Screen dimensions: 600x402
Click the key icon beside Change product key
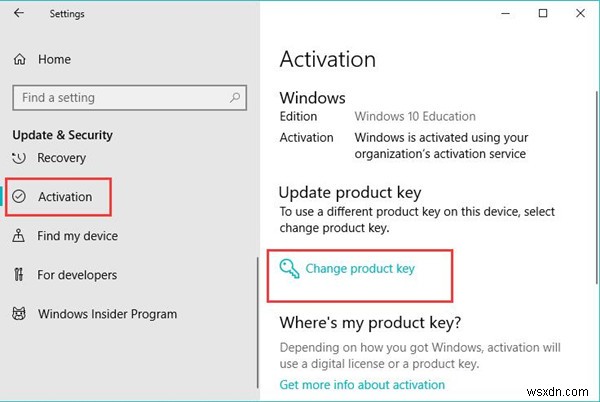(290, 269)
